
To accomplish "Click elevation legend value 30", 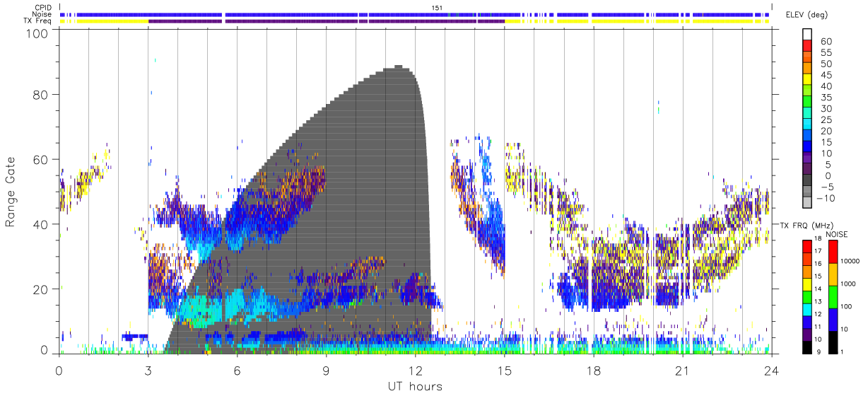I will [x=826, y=108].
